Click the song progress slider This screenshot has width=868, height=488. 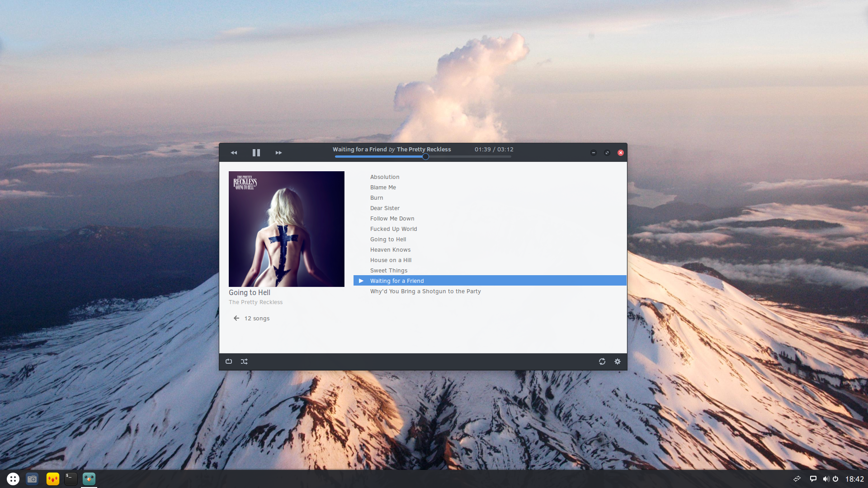click(423, 157)
